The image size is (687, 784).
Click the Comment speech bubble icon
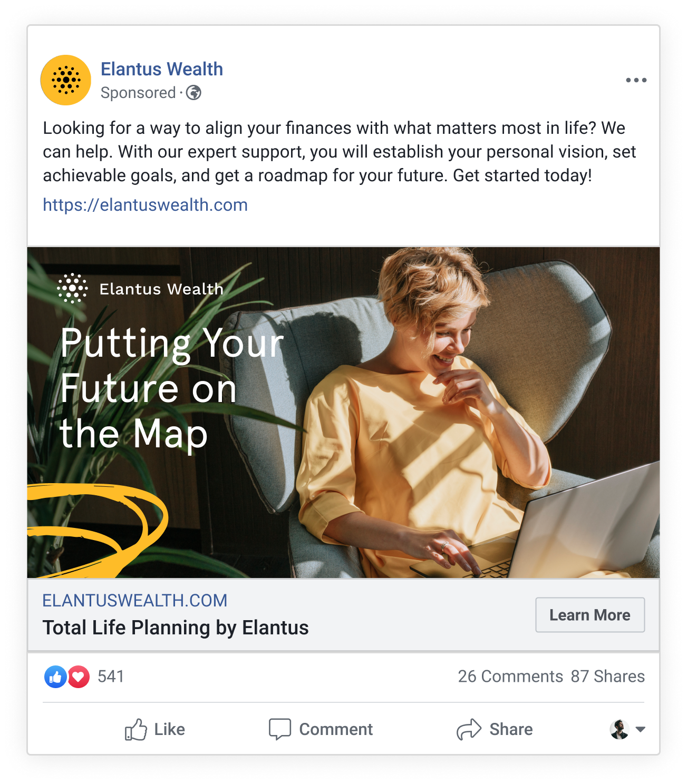click(279, 730)
